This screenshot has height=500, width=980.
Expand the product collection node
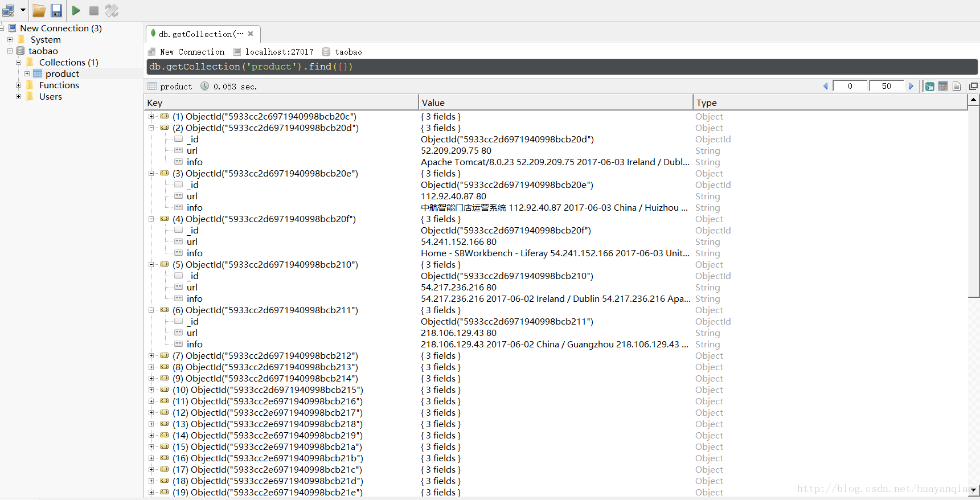pos(27,73)
